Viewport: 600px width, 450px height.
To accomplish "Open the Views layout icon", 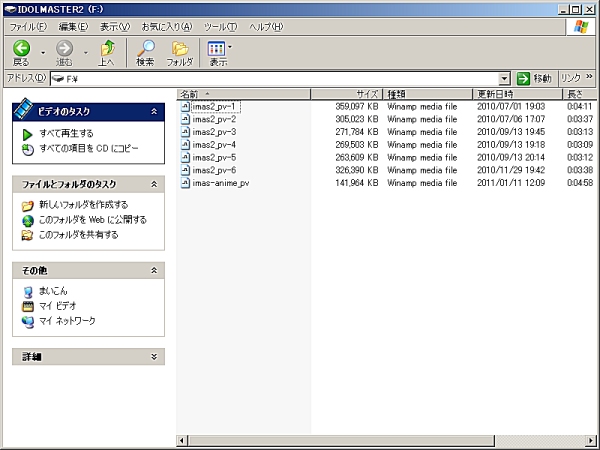I will 216,49.
